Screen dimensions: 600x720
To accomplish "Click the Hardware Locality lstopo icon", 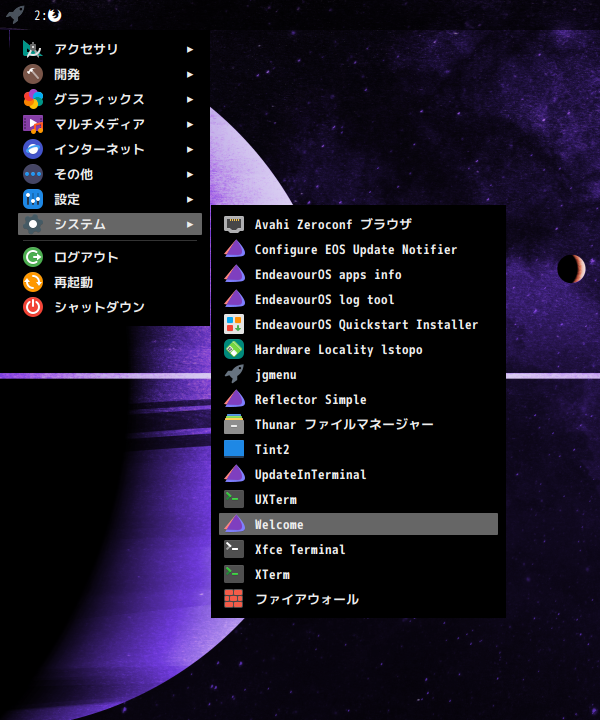I will (234, 349).
